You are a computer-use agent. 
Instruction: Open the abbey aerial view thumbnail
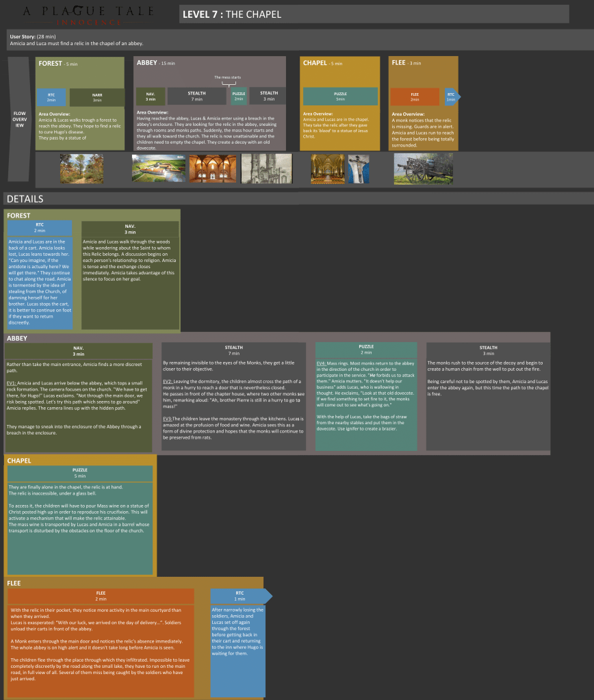158,168
